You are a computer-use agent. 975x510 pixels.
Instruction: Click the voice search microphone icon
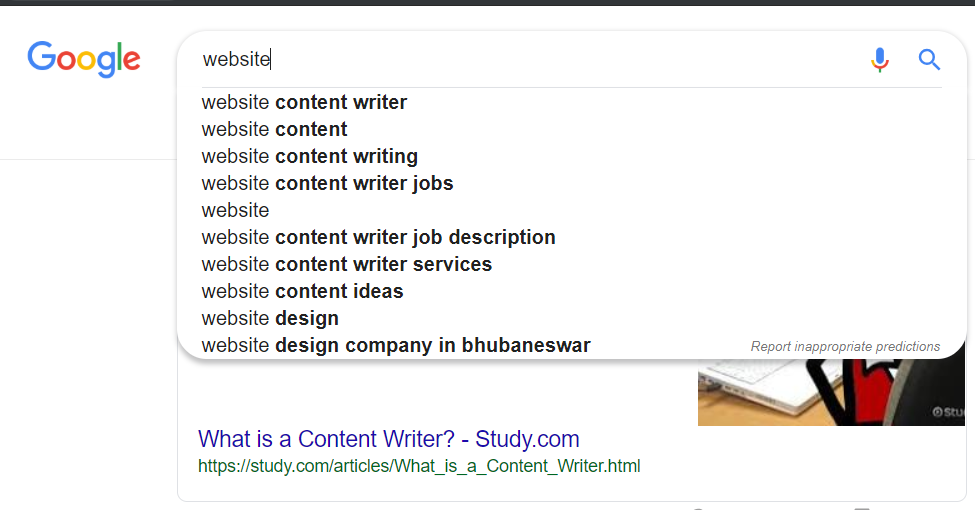(x=879, y=60)
